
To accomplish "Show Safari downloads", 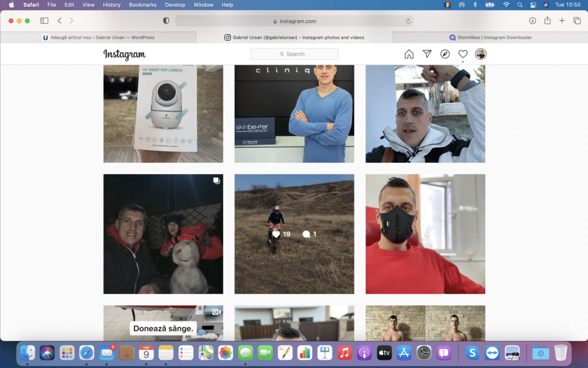I will pos(532,21).
